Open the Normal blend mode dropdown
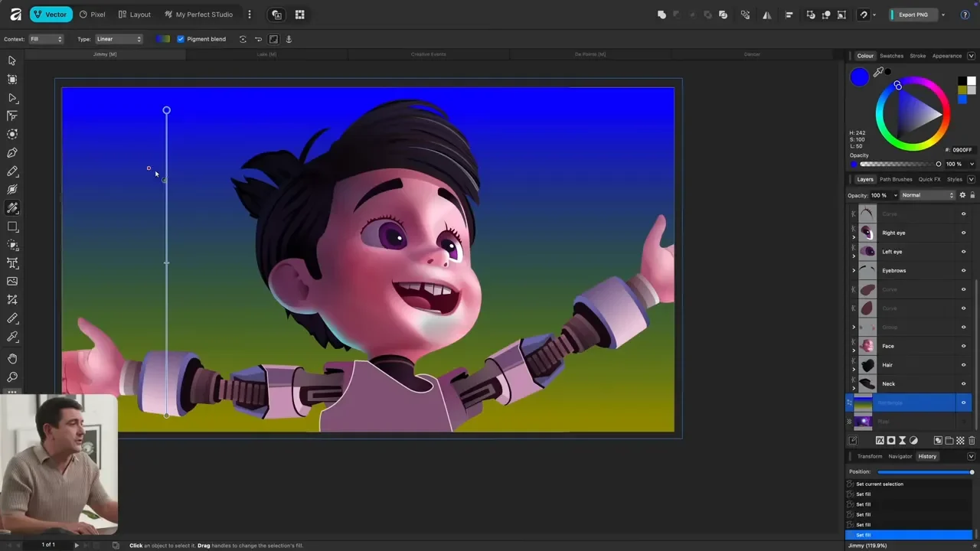Screen dimensions: 980x551 coord(927,195)
